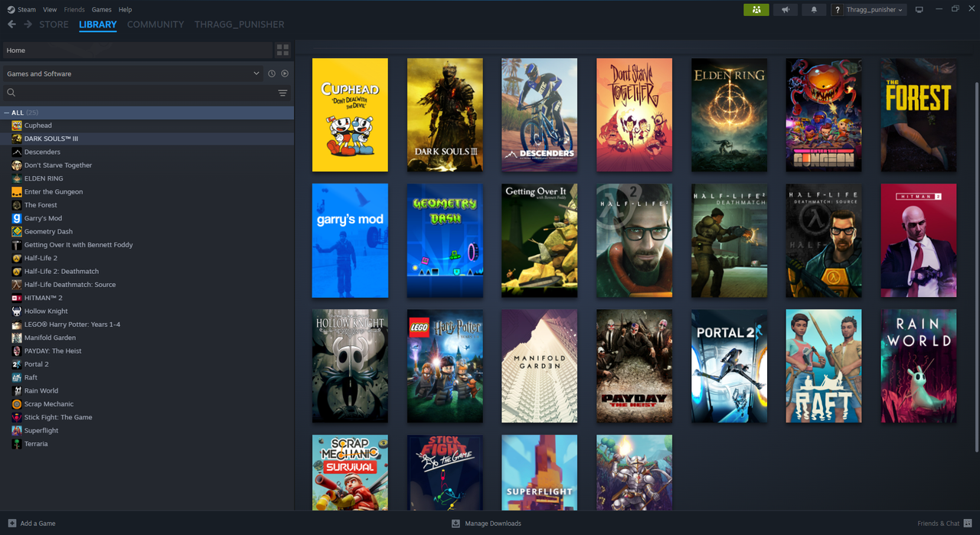Open the Payday The Heist cover

click(635, 366)
